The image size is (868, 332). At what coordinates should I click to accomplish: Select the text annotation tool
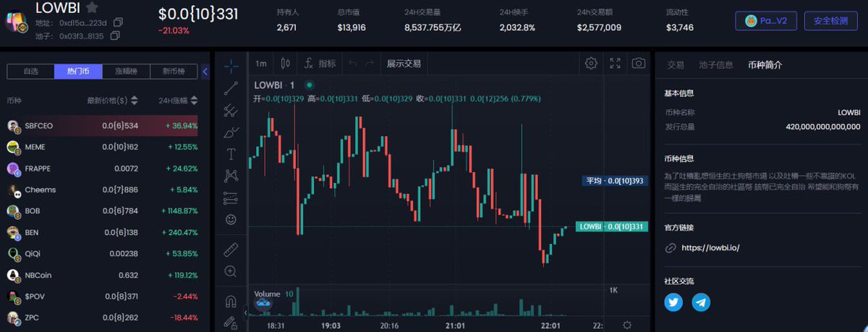pos(231,153)
